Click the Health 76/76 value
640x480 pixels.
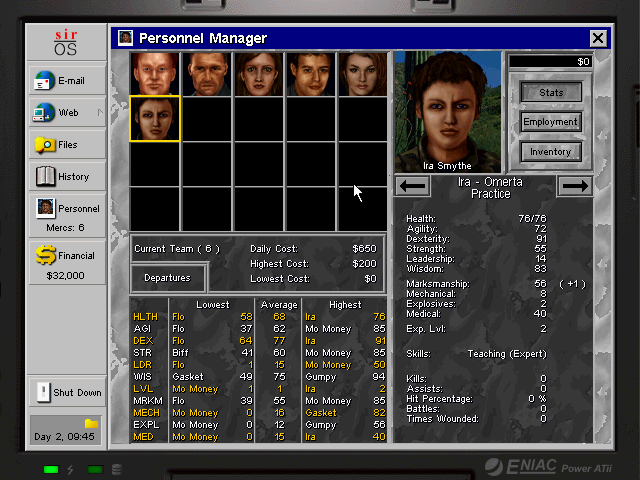coord(532,219)
